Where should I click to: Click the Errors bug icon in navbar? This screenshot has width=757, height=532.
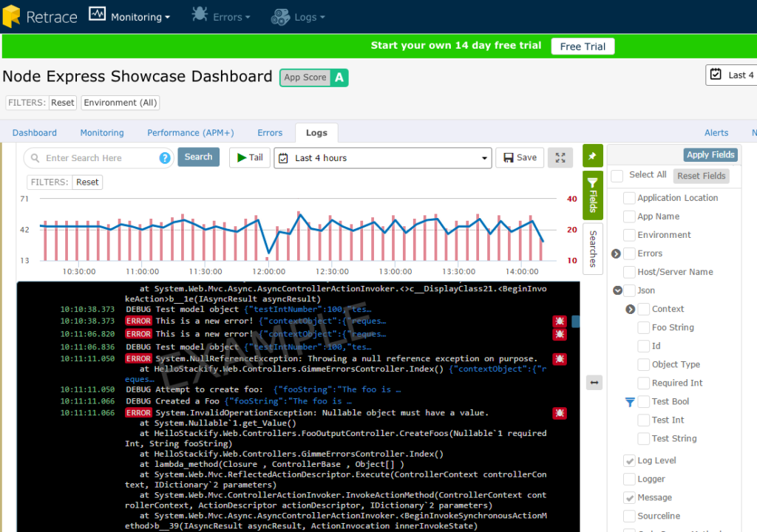point(200,14)
